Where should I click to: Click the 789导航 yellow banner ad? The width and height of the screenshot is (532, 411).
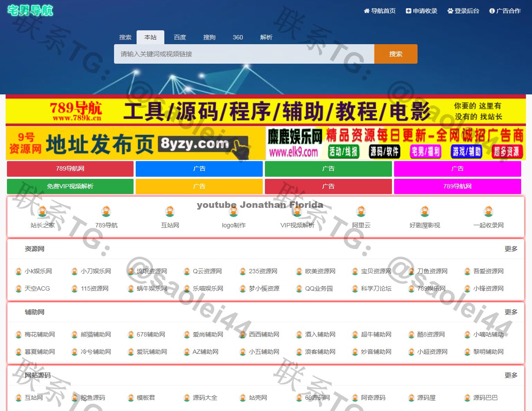coord(266,111)
